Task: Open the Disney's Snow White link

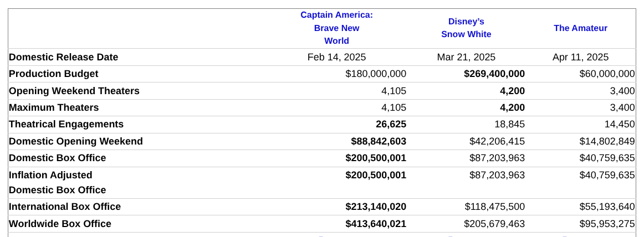Action: (x=466, y=28)
